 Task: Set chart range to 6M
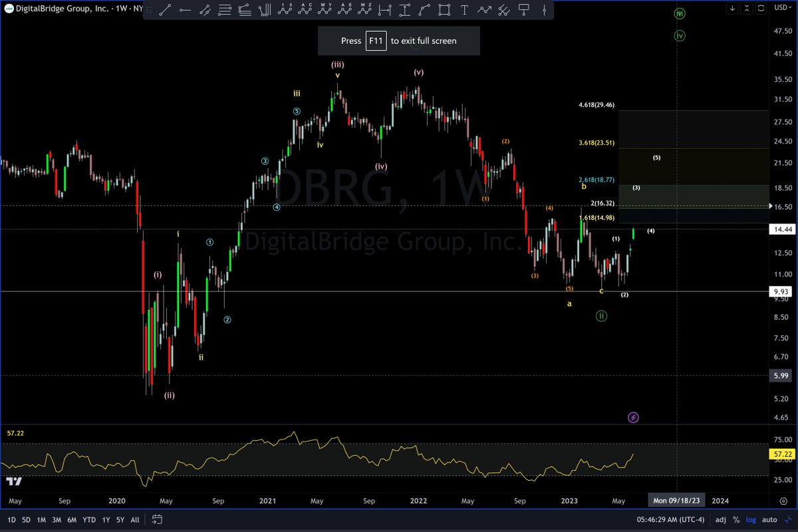[x=72, y=519]
